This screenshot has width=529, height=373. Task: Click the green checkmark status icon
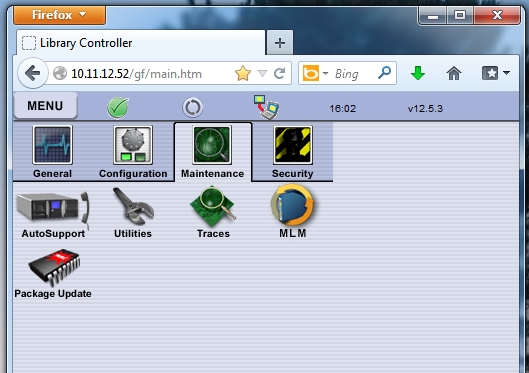coord(118,108)
